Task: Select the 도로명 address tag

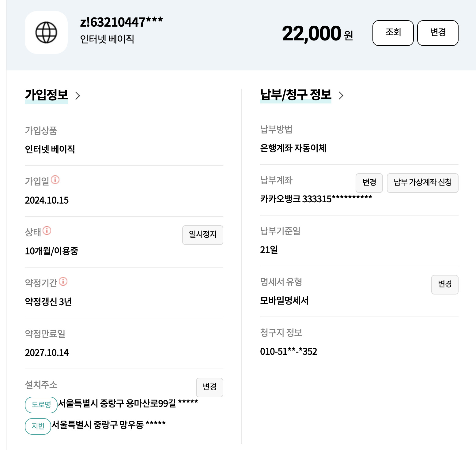Action: click(x=41, y=405)
